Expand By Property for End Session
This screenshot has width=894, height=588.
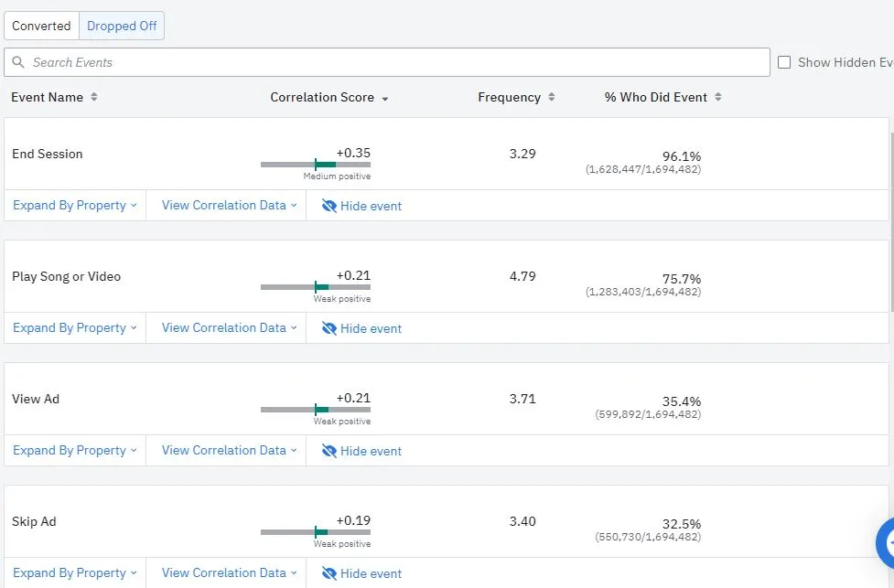point(74,206)
